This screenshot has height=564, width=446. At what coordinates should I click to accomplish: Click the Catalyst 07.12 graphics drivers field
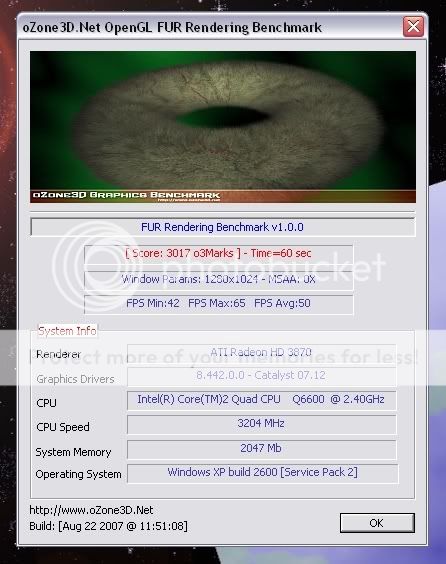(261, 376)
